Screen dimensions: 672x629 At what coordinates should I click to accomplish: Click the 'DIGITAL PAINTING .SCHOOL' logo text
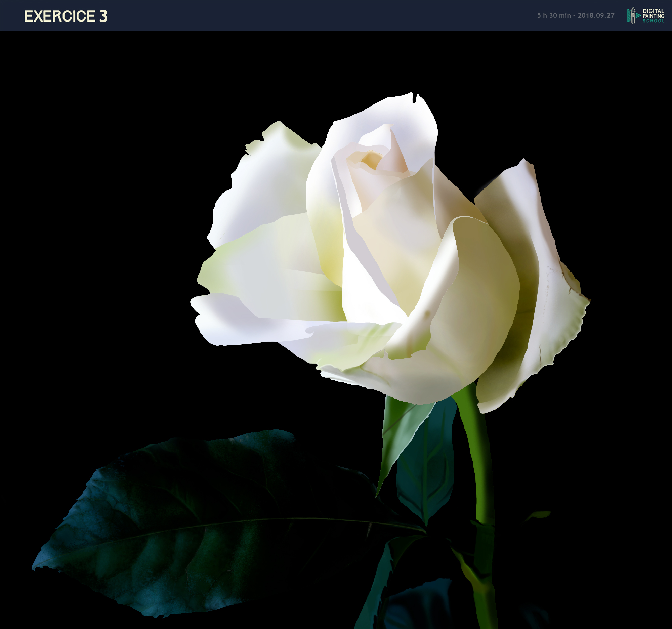tap(653, 16)
